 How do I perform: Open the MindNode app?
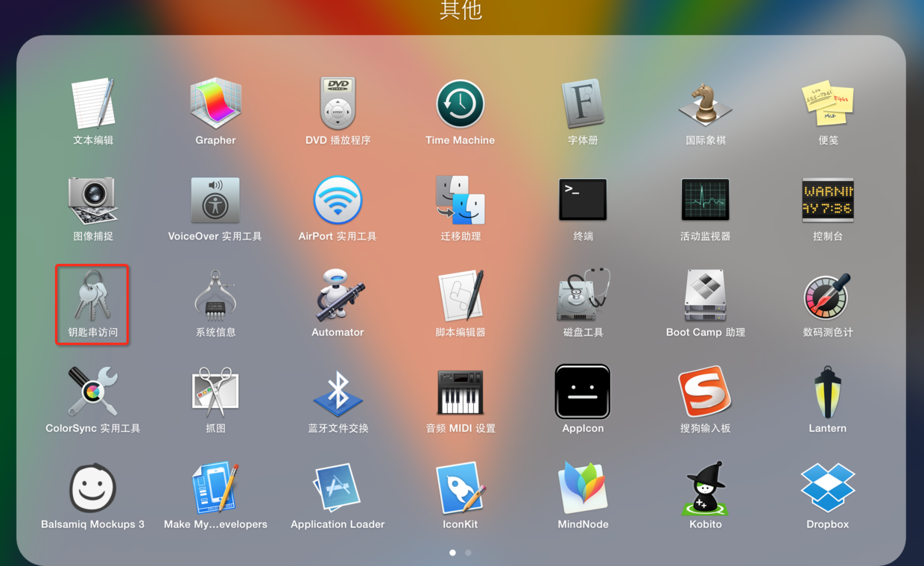click(x=583, y=488)
